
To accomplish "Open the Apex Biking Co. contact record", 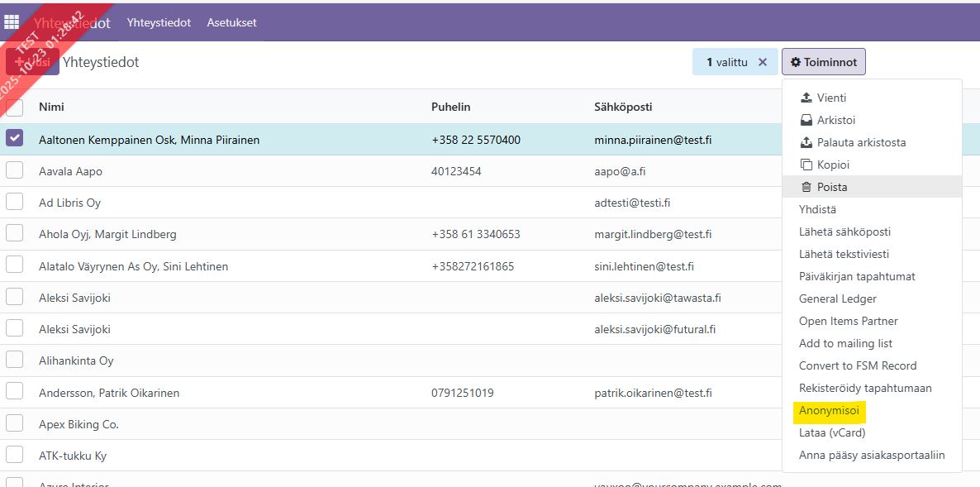I will click(78, 424).
